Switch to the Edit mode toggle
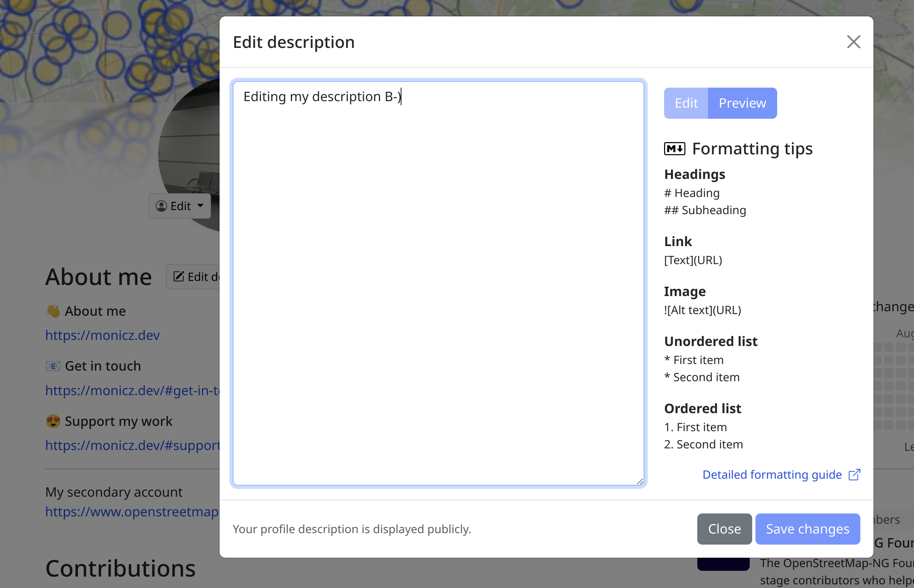This screenshot has width=914, height=588. pos(686,103)
